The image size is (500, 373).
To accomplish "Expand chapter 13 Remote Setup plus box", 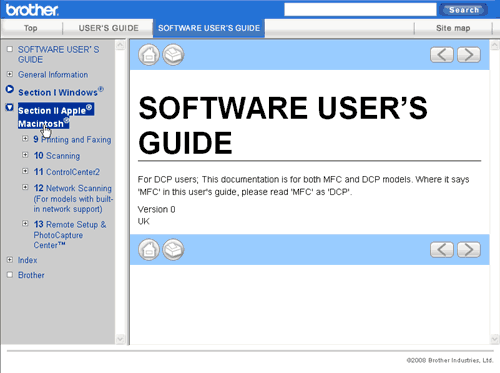I will [25, 223].
